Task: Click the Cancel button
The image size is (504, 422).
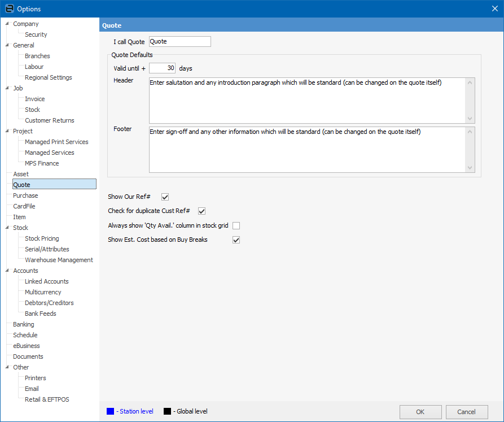Action: click(x=466, y=412)
